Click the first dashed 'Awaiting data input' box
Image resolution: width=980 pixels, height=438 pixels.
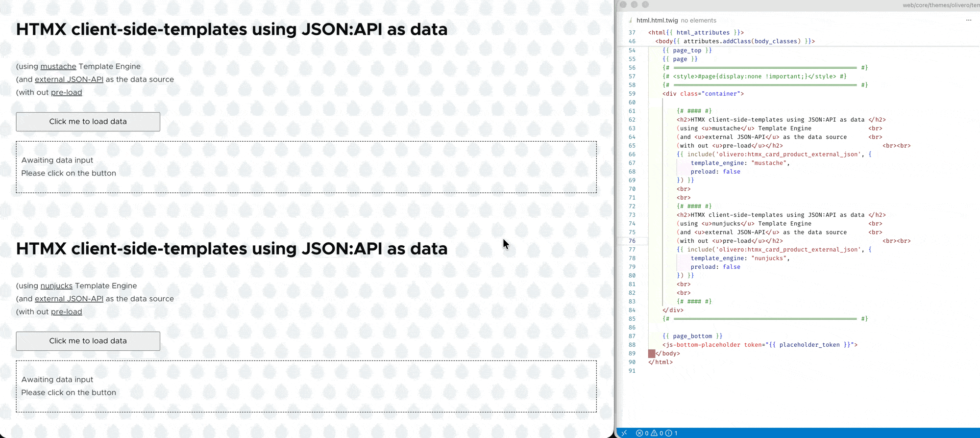click(306, 167)
